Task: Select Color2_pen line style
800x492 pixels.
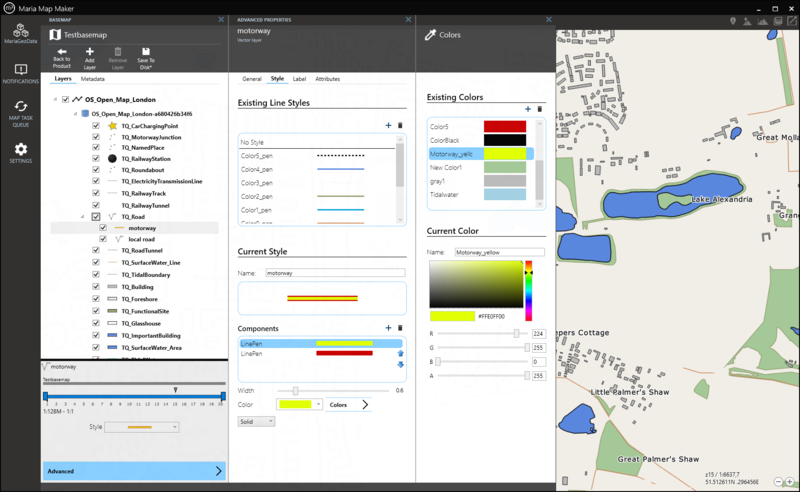Action: (317, 196)
